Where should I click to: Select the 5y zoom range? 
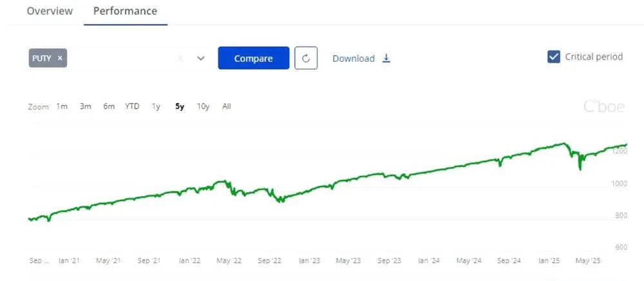(x=180, y=106)
